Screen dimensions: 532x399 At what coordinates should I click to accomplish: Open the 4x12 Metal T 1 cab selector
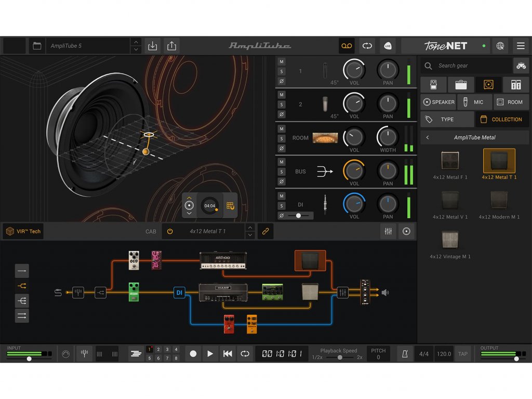pos(207,231)
